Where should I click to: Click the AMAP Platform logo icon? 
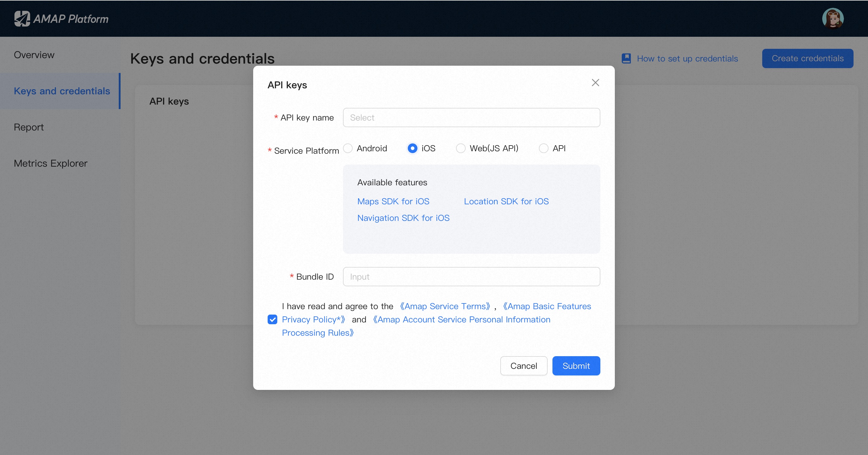(22, 18)
